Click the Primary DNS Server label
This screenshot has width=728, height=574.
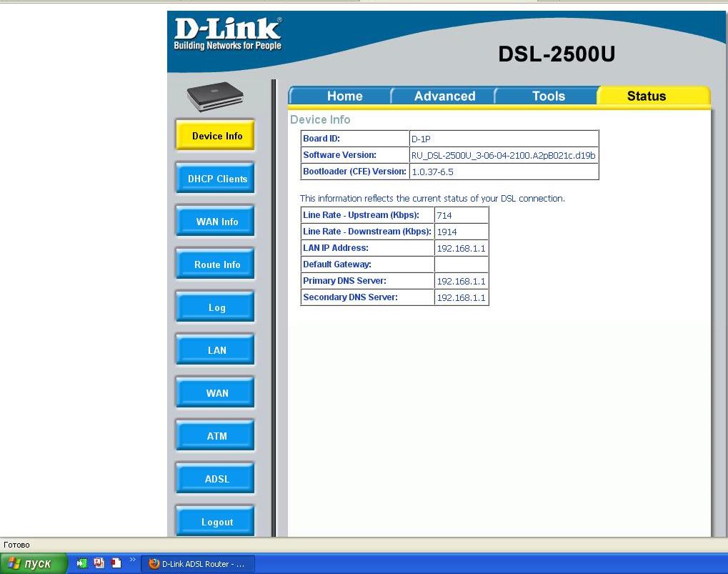click(x=344, y=280)
